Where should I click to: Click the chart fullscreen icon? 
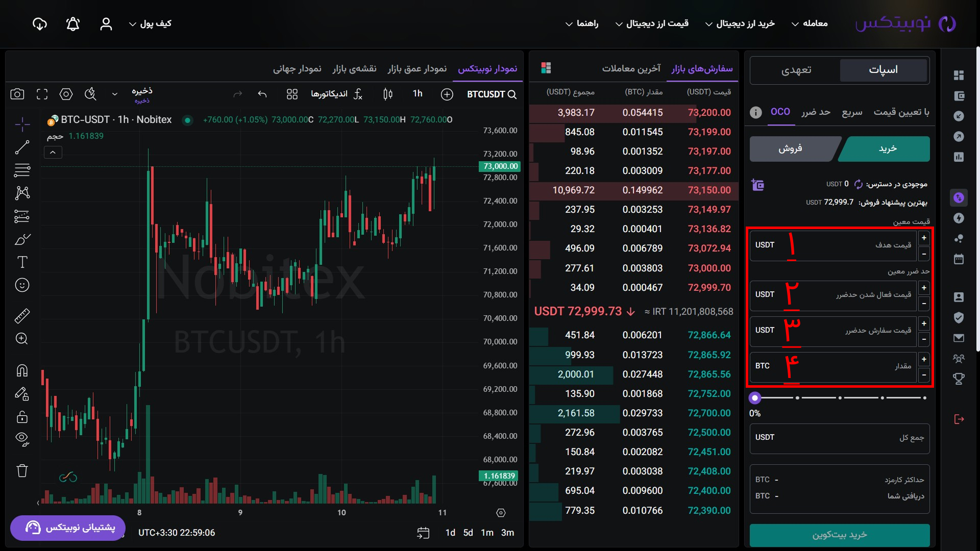[x=42, y=94]
